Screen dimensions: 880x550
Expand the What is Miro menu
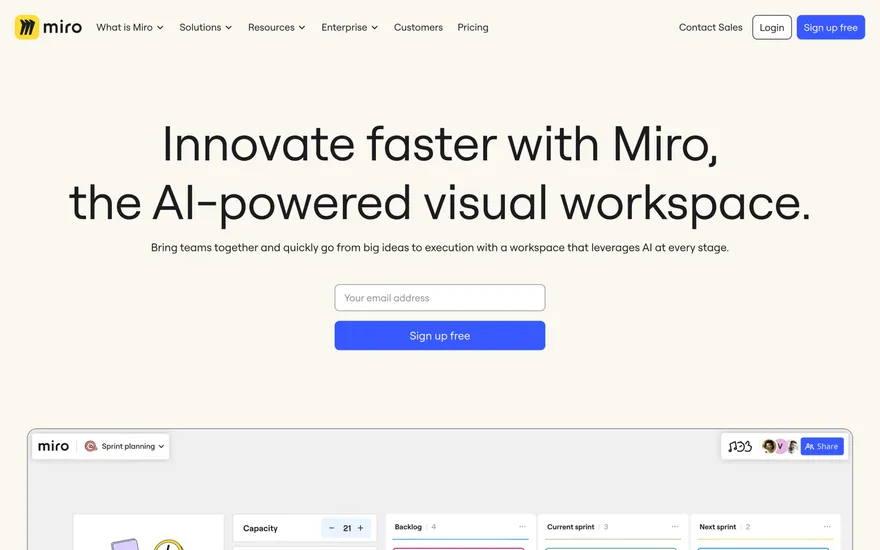130,27
